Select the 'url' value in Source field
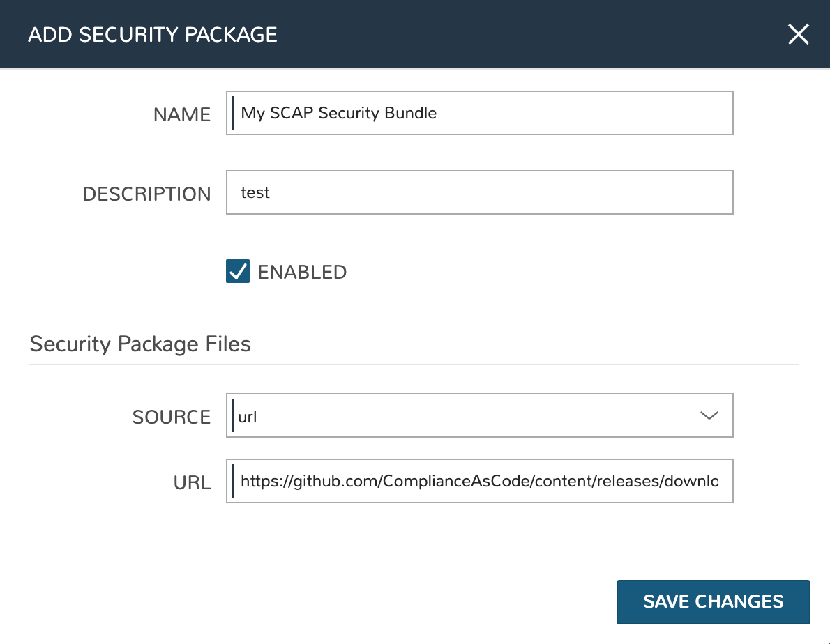 tap(249, 417)
